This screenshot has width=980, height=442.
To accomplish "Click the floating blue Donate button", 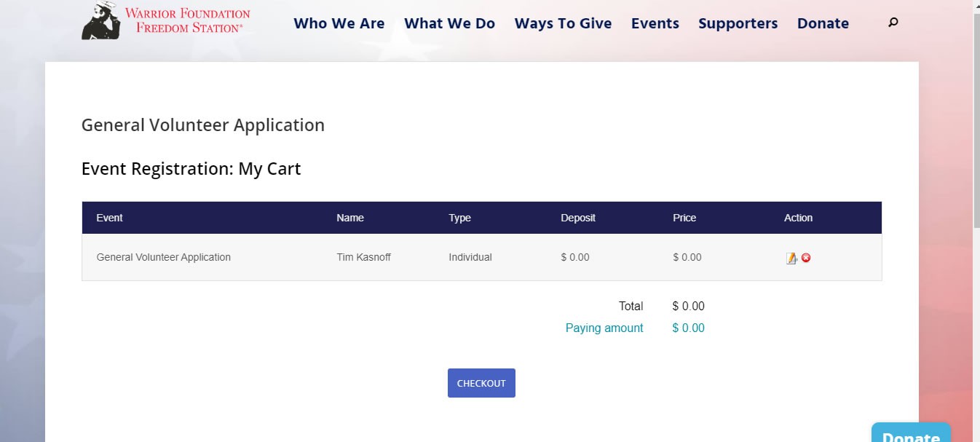I will click(x=910, y=435).
